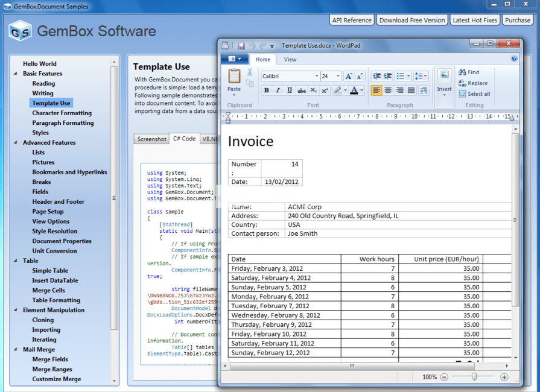Select Justify alignment

(411, 90)
